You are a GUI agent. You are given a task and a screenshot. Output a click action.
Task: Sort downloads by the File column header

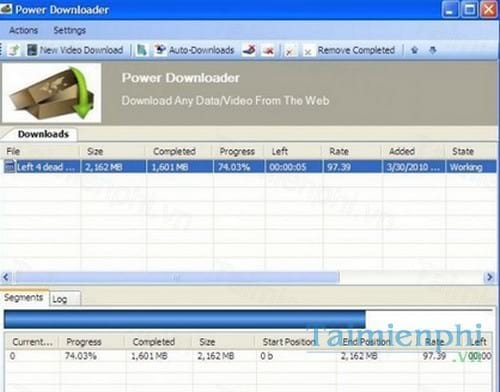coord(40,151)
